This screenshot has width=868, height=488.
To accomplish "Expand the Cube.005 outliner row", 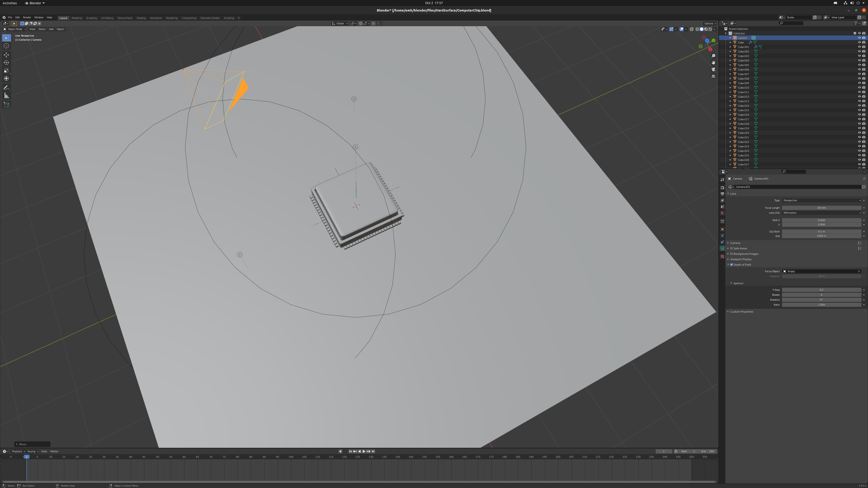I will coord(730,65).
